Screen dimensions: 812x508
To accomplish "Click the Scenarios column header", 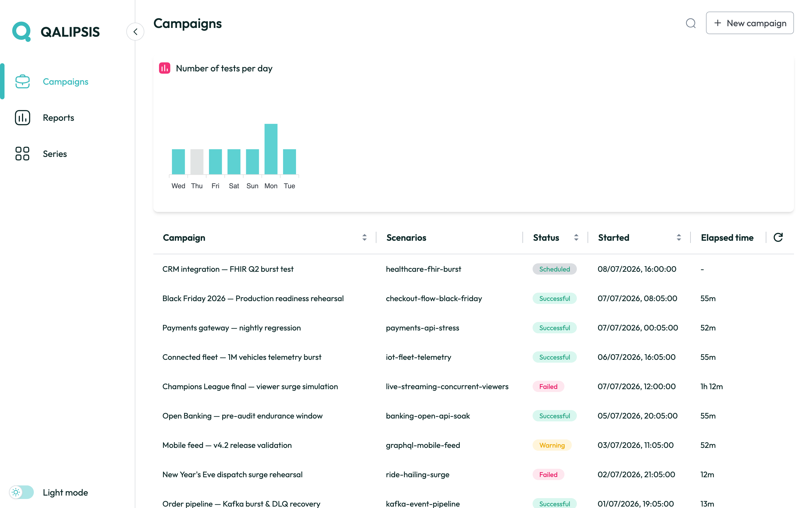I will [x=406, y=238].
